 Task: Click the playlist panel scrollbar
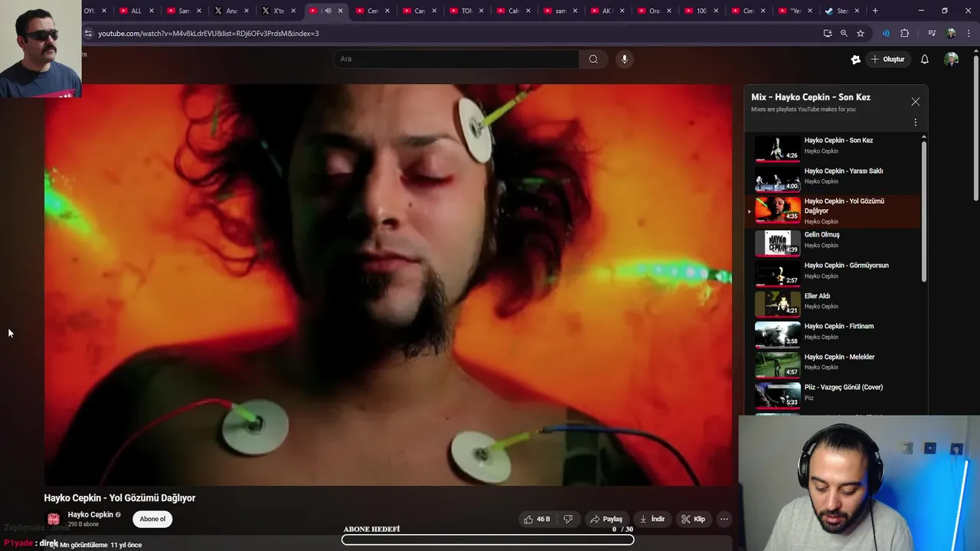pos(924,210)
